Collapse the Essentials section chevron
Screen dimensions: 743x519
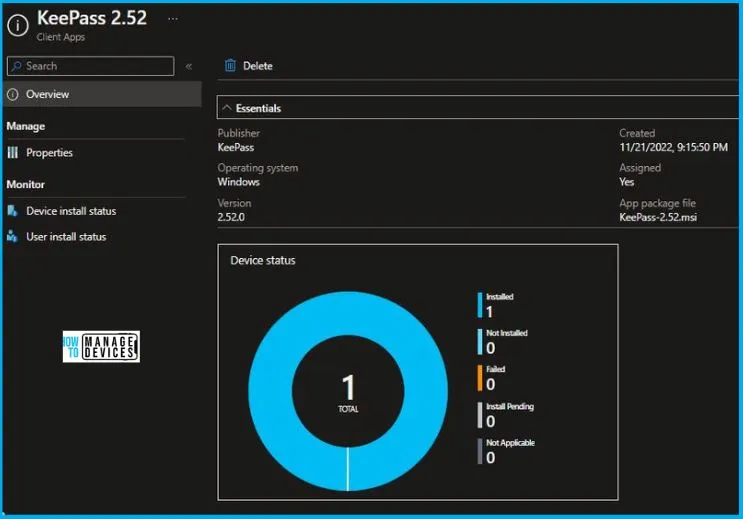click(x=227, y=108)
